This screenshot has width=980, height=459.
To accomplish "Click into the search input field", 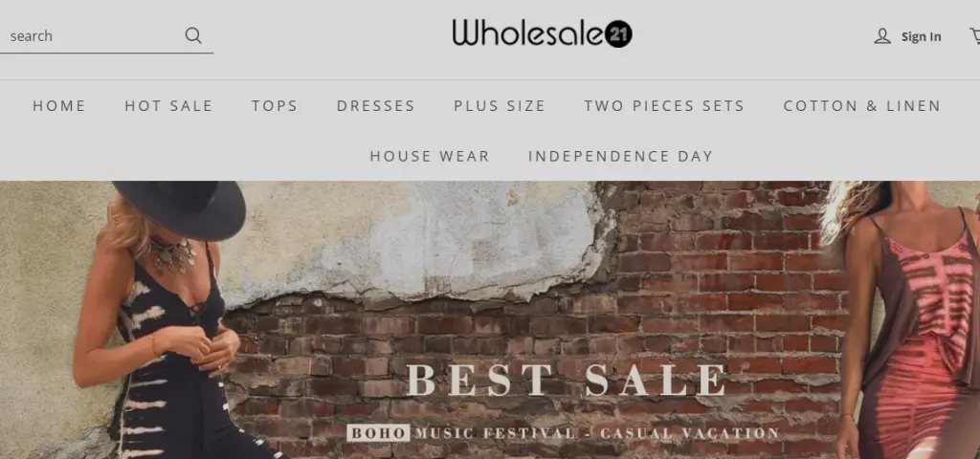I will (93, 36).
